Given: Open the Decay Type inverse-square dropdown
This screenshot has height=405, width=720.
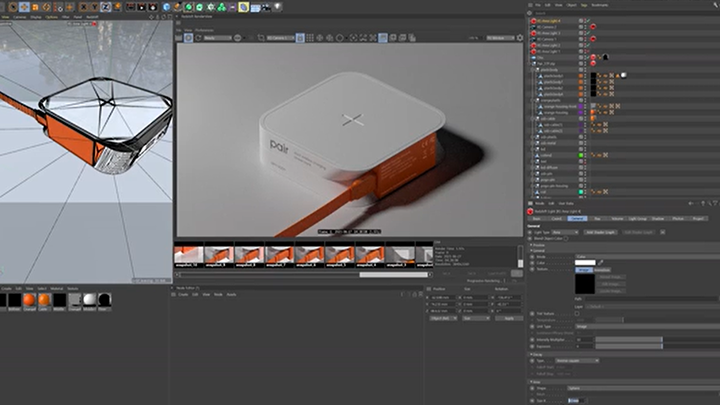Looking at the screenshot, I should tap(577, 361).
